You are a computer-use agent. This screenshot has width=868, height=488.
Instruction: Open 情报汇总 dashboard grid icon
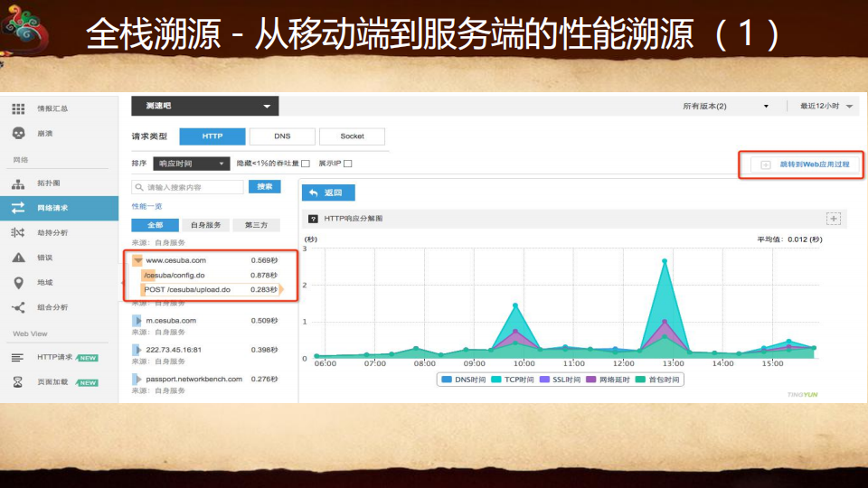click(18, 108)
